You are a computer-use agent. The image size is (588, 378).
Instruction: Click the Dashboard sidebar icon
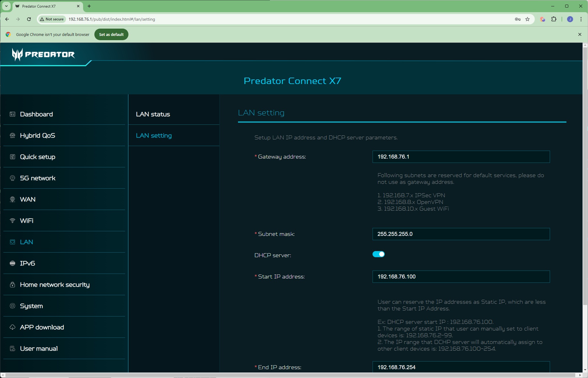tap(12, 114)
